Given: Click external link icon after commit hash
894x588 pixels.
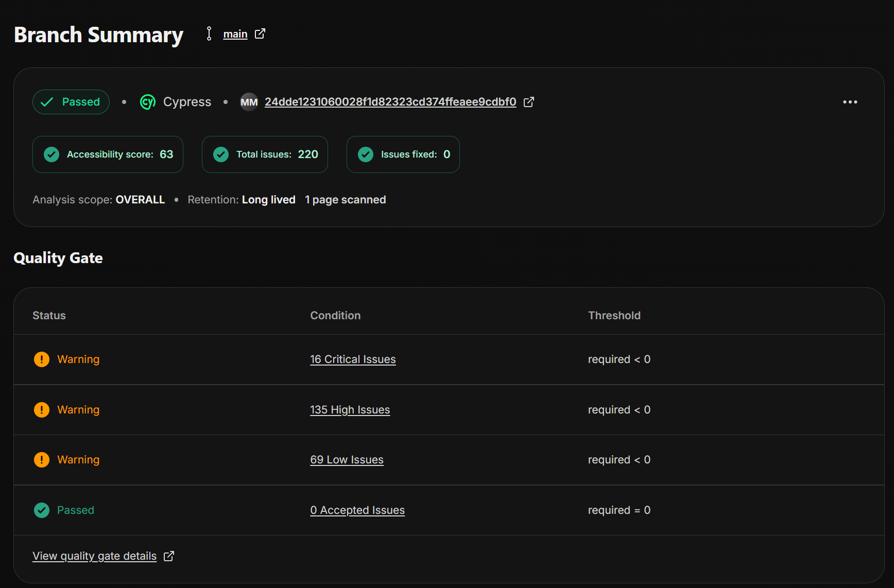Looking at the screenshot, I should (528, 102).
